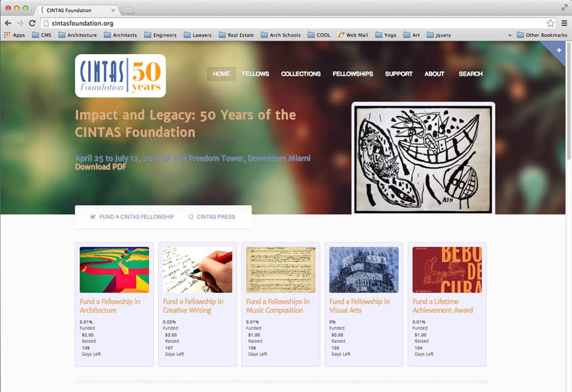Select the Fund a CINTAS Fellowship tab
This screenshot has height=392, width=572.
(132, 217)
